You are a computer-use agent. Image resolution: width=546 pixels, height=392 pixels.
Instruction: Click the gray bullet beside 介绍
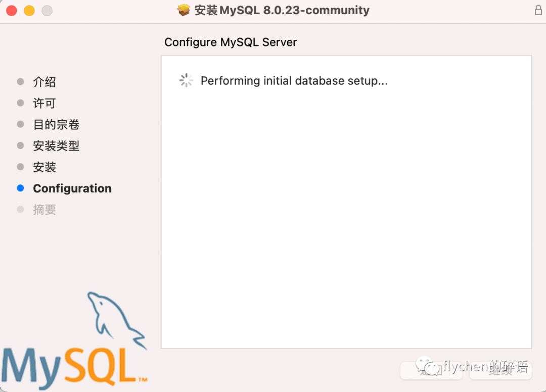click(20, 81)
